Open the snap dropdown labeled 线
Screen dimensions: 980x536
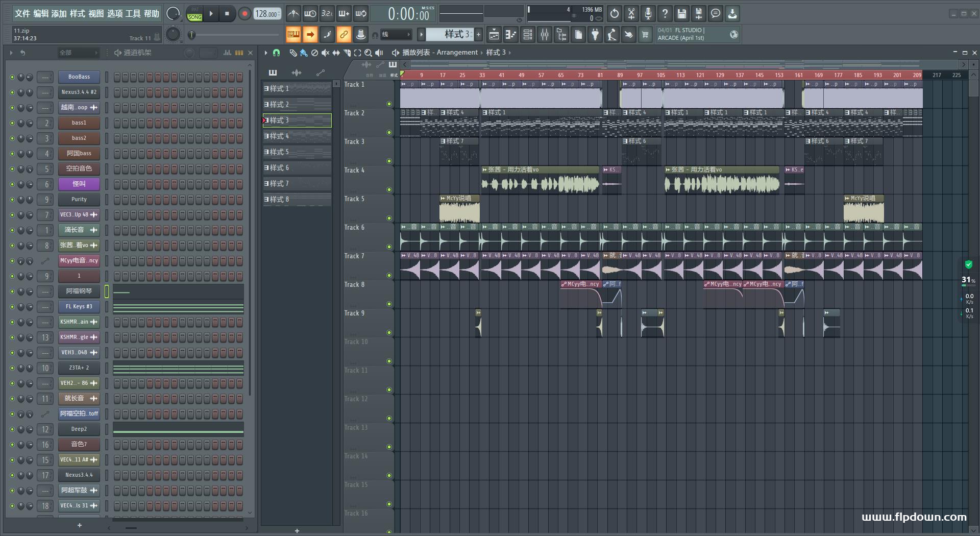coord(396,35)
